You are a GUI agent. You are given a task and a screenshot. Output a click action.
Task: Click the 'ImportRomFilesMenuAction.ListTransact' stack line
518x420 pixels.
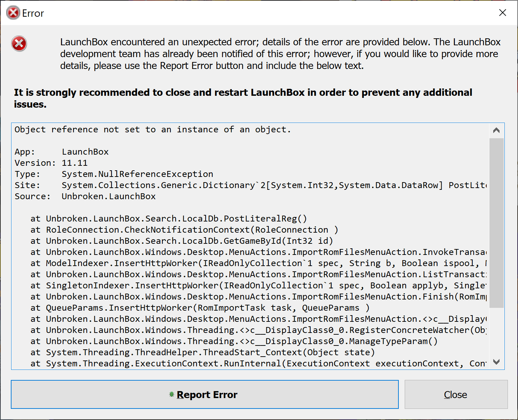click(259, 274)
